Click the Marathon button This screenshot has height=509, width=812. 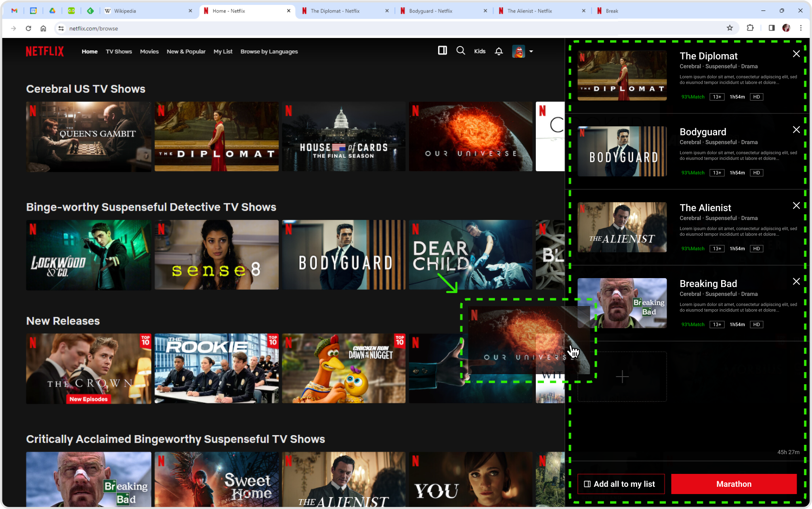(x=733, y=484)
